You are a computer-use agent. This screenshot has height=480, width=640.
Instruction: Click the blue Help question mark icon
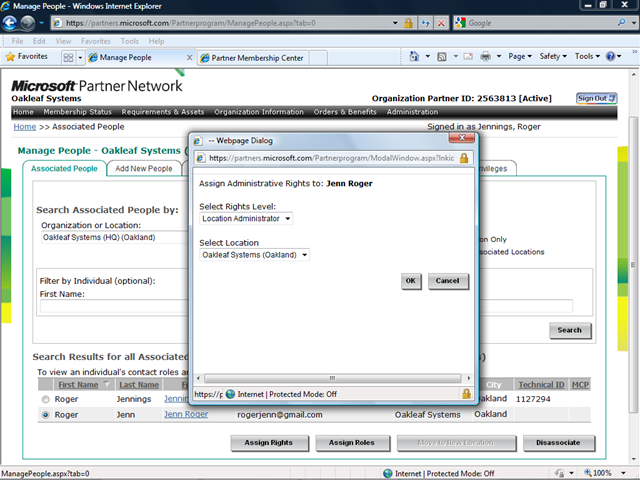click(x=610, y=56)
